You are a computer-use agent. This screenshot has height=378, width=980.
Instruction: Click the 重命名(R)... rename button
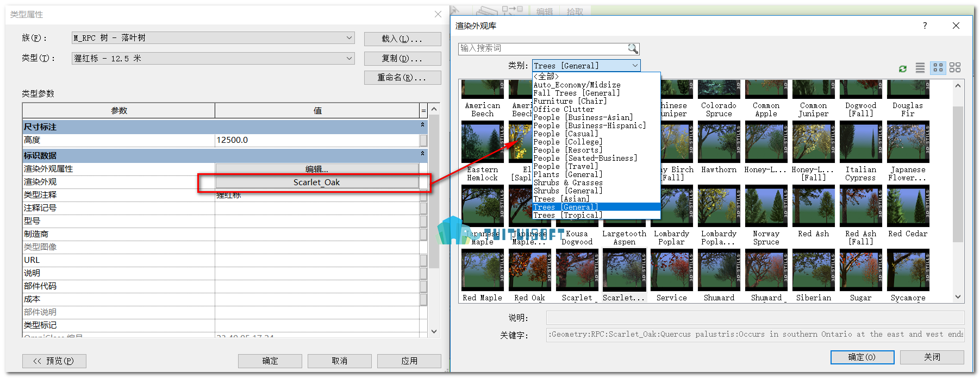point(402,78)
